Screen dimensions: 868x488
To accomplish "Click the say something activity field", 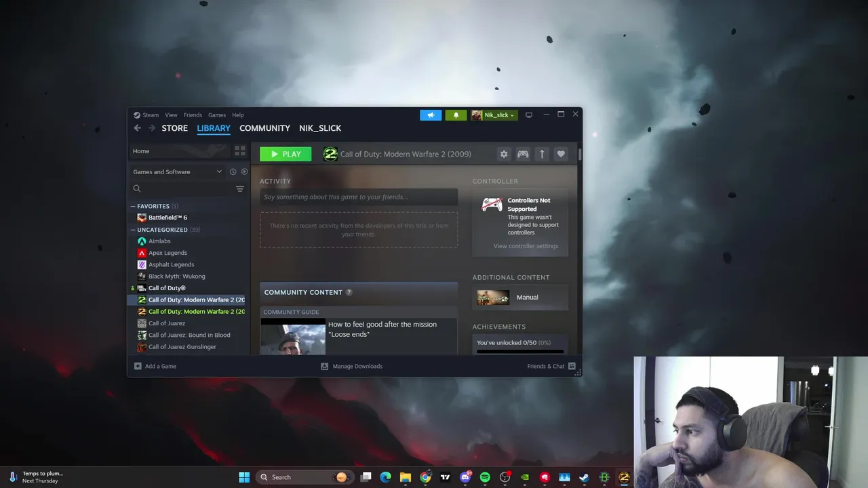I will point(359,197).
